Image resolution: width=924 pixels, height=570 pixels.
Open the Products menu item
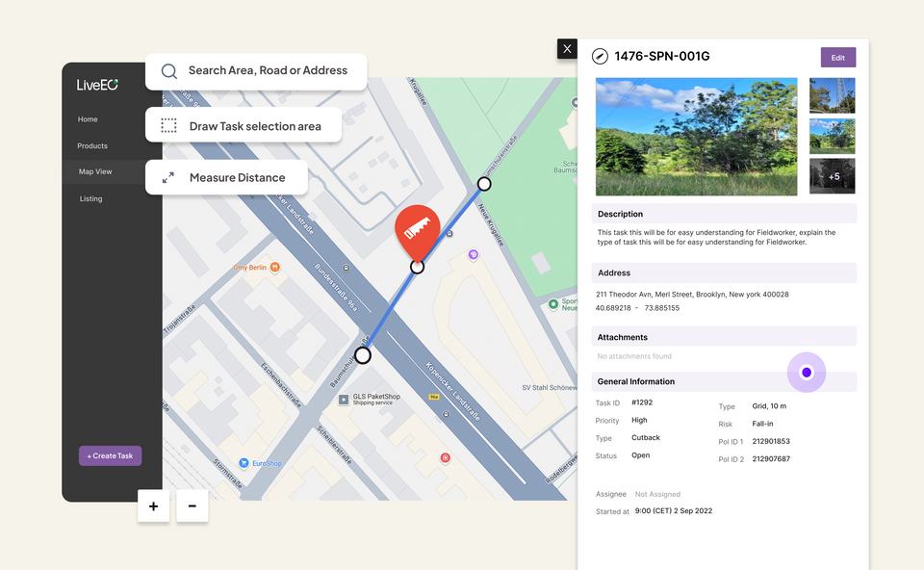[92, 145]
